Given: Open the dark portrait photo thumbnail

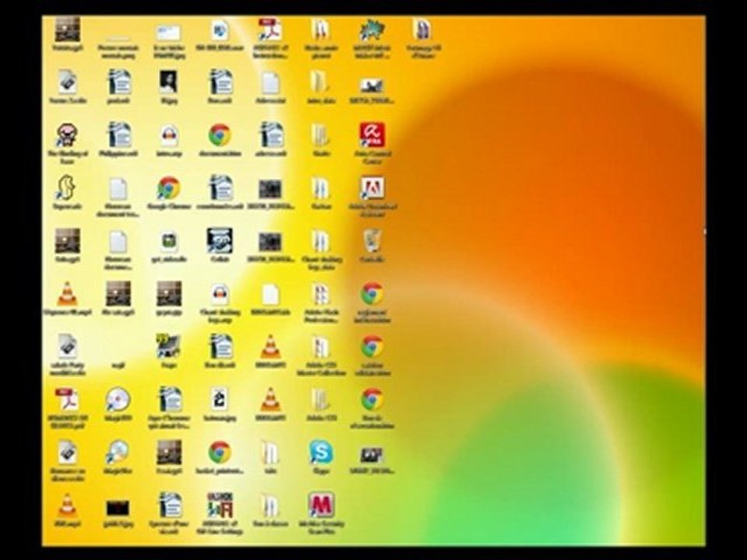Looking at the screenshot, I should (x=169, y=83).
